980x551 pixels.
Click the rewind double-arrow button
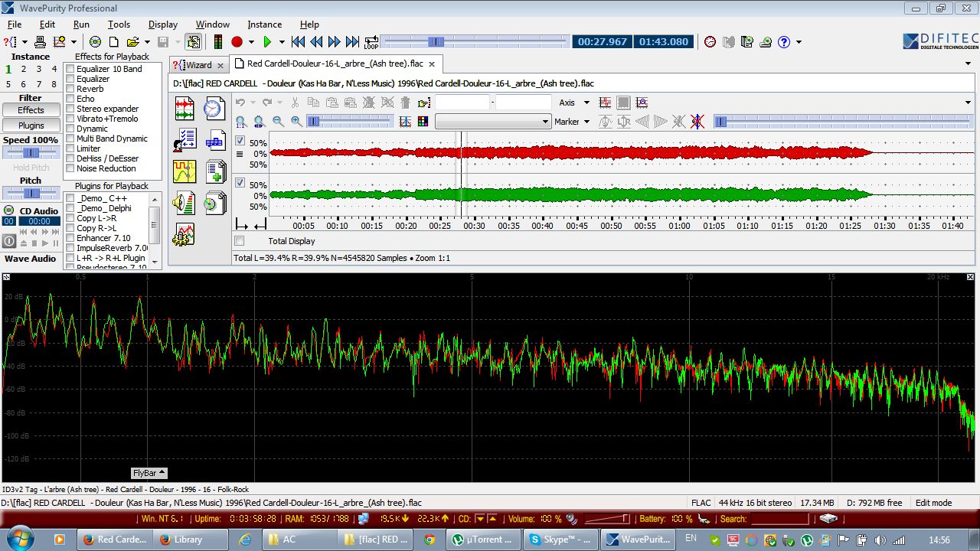[316, 42]
